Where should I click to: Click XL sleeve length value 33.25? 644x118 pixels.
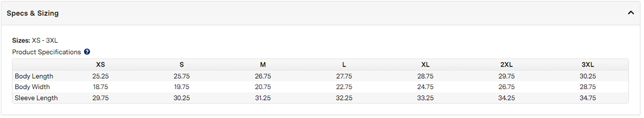pyautogui.click(x=425, y=98)
